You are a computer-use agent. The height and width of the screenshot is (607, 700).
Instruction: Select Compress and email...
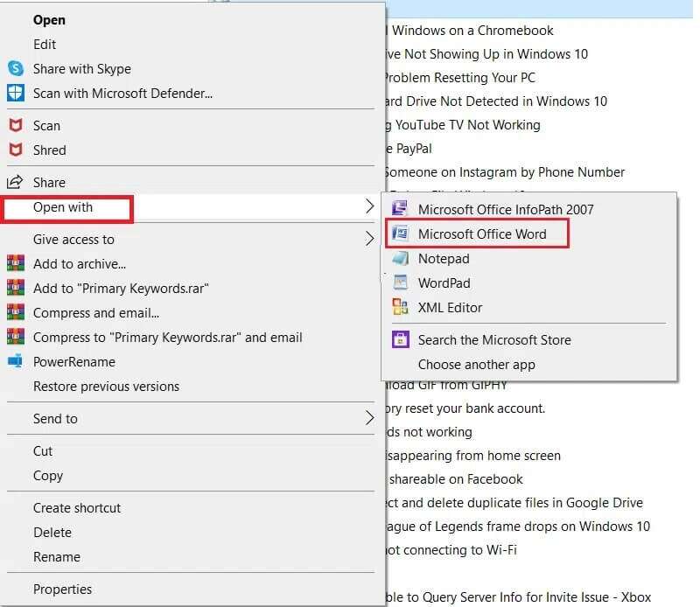coord(191,312)
